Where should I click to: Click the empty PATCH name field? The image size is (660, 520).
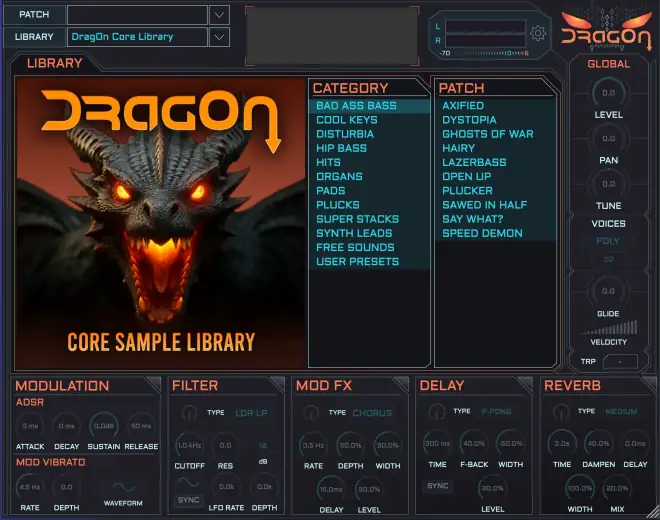137,15
